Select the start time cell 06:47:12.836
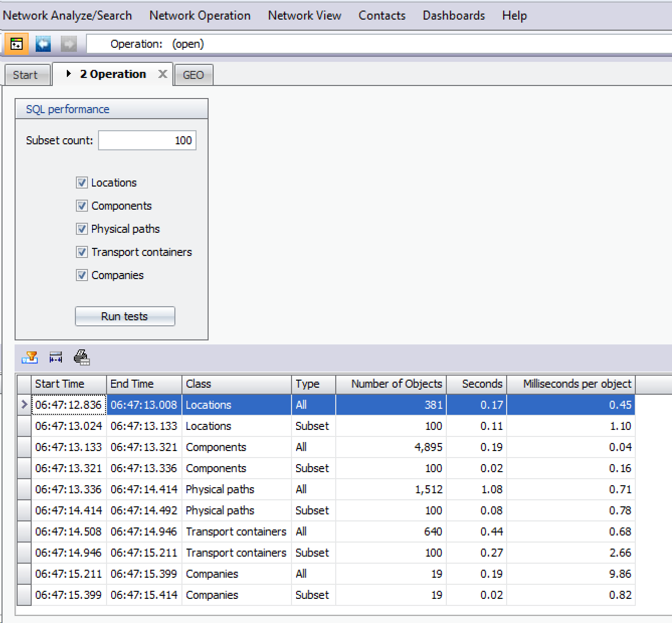 [69, 405]
